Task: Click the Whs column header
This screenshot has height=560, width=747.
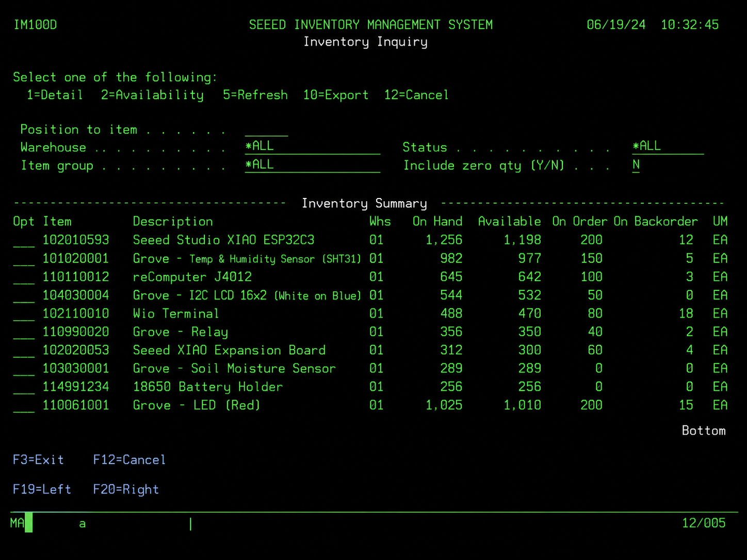Action: (380, 222)
